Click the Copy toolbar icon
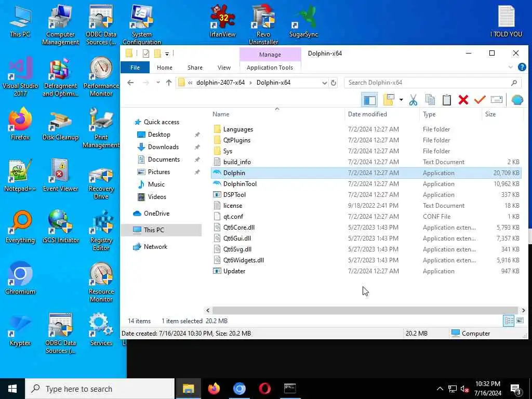Image resolution: width=532 pixels, height=399 pixels. (x=430, y=100)
